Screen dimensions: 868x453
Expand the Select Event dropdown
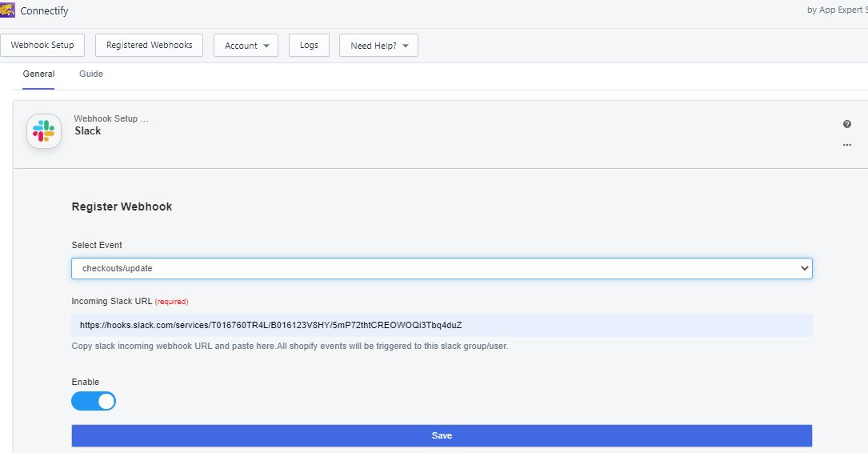coord(442,269)
